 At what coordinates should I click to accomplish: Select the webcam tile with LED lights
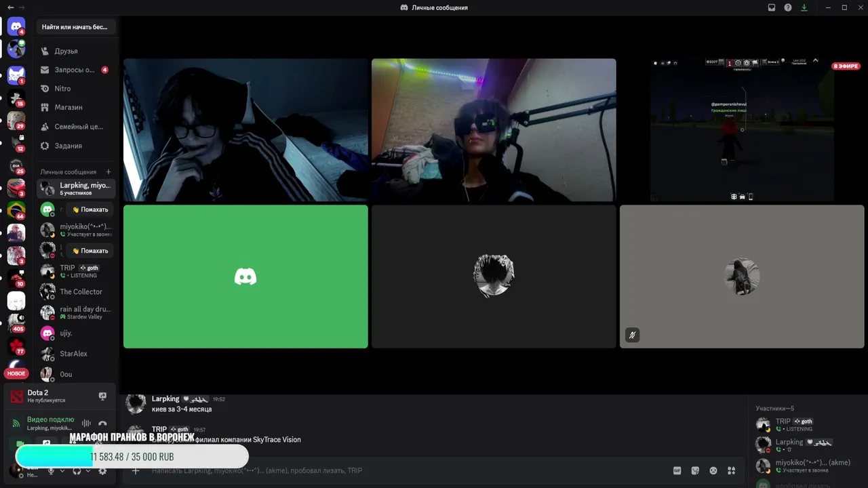coord(494,130)
